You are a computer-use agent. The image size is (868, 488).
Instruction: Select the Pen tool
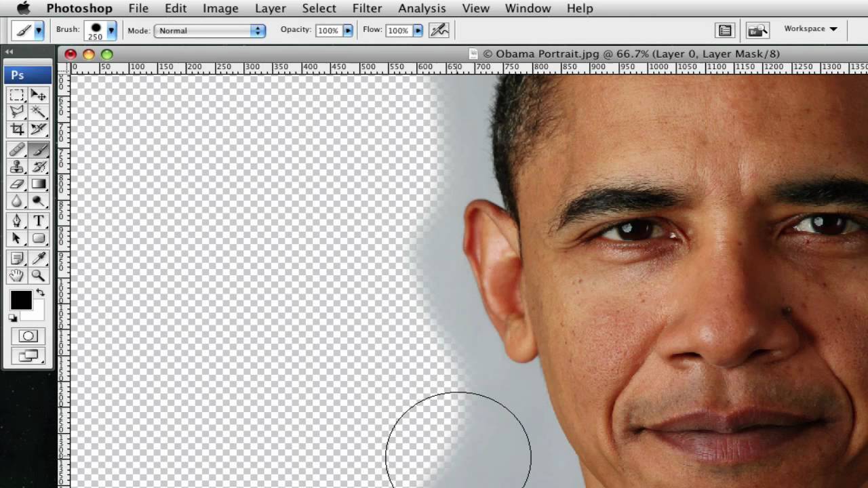pyautogui.click(x=17, y=221)
